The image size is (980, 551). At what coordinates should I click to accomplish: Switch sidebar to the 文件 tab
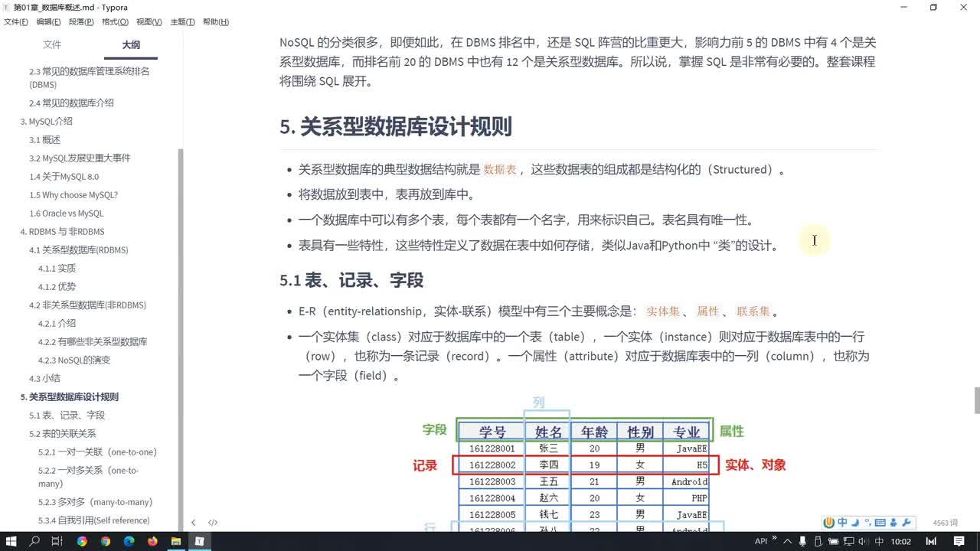click(52, 45)
